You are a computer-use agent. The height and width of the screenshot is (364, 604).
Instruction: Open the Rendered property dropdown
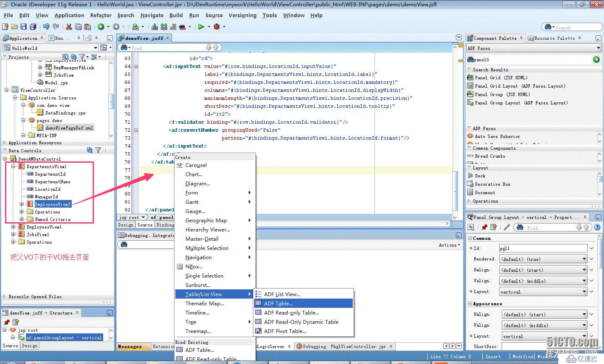584,259
